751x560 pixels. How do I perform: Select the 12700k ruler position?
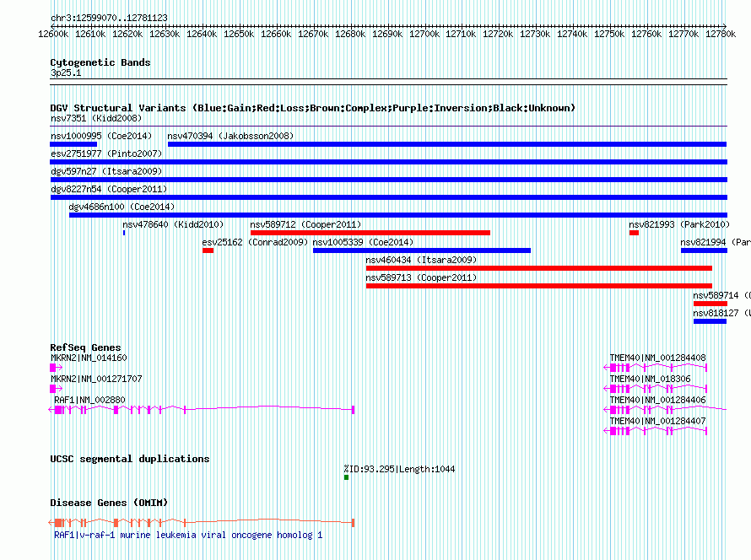point(424,34)
